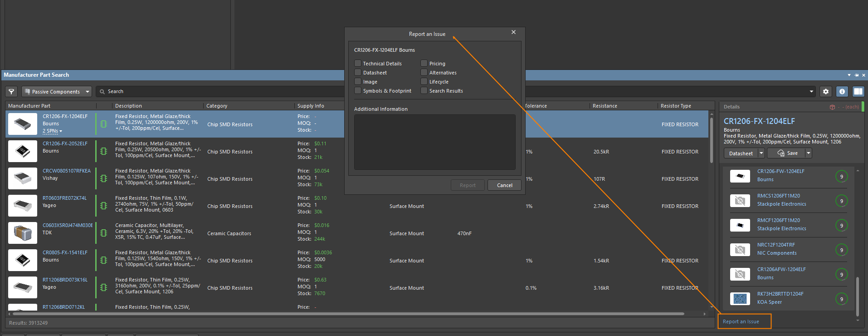Click the Additional Information text box
Screen dimensions: 868x336
(434, 142)
